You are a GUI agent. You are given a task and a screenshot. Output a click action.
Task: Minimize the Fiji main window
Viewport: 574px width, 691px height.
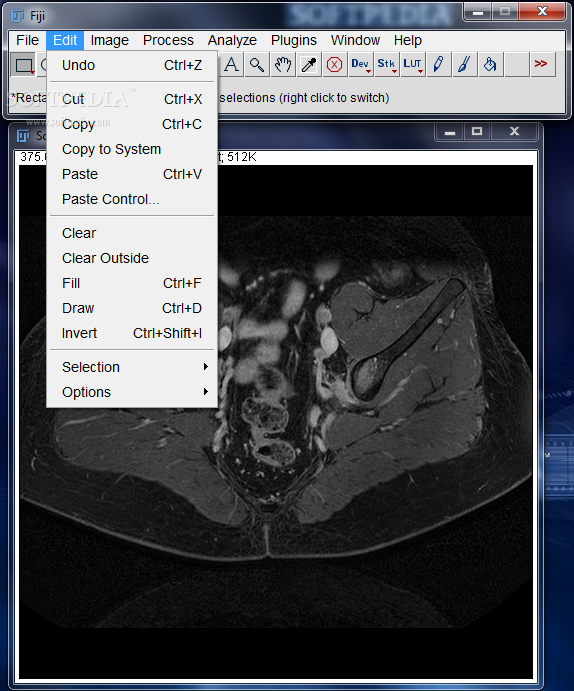478,12
